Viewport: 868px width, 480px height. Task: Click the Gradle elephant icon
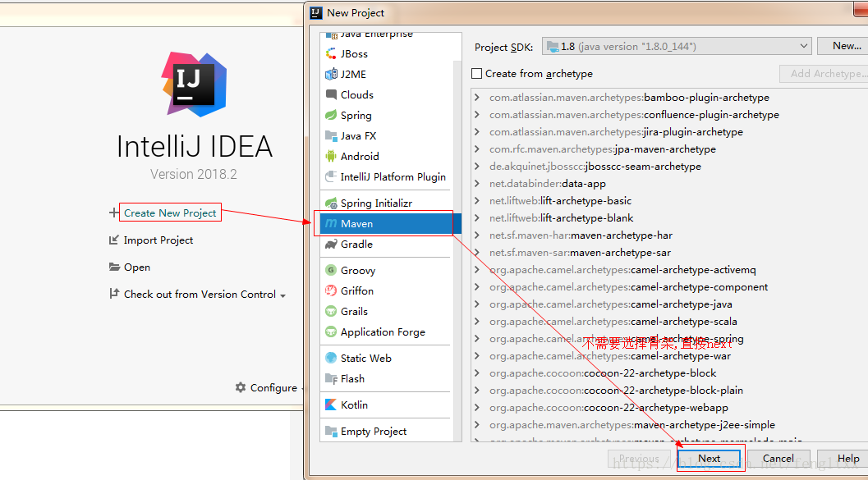click(x=331, y=244)
